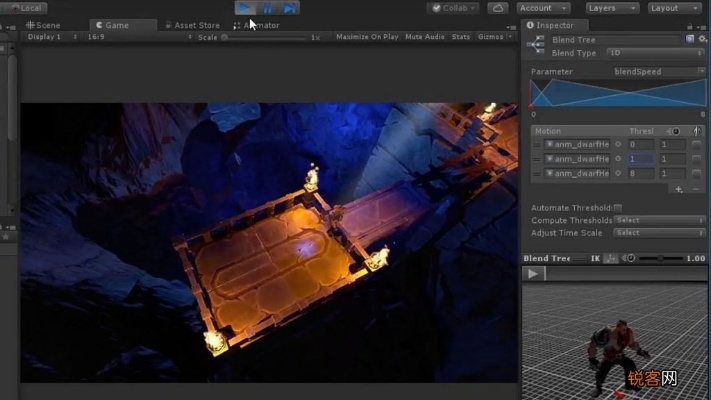Open the cloud services icon
The image size is (711, 400).
click(498, 8)
